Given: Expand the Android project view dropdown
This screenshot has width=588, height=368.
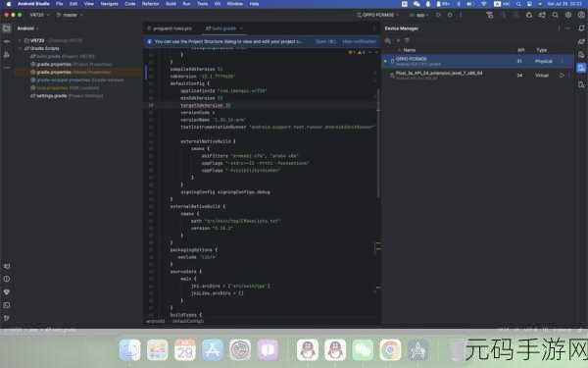Looking at the screenshot, I should pyautogui.click(x=28, y=28).
